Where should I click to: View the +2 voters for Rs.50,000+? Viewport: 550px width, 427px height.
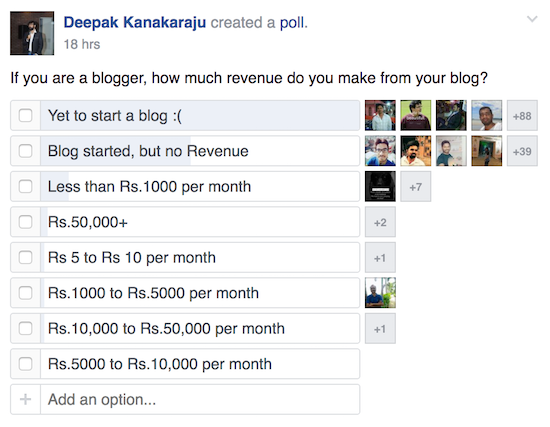click(380, 222)
